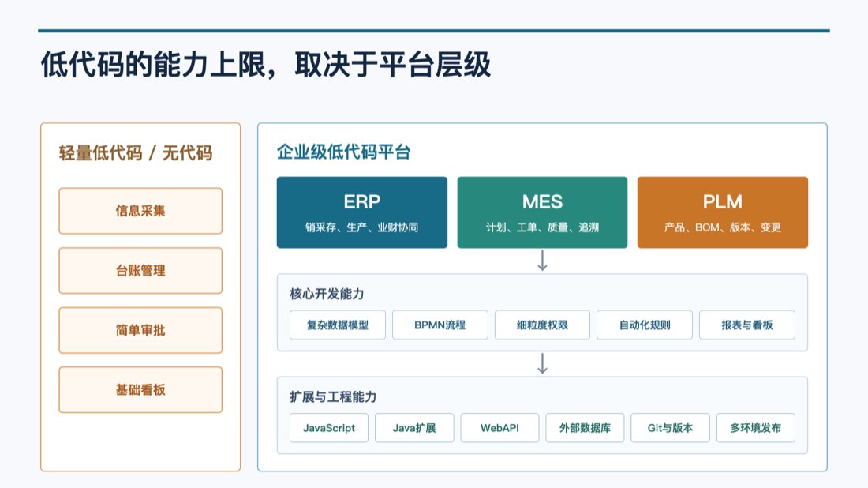The image size is (868, 488).
Task: Click the JavaScript chip
Action: [329, 428]
